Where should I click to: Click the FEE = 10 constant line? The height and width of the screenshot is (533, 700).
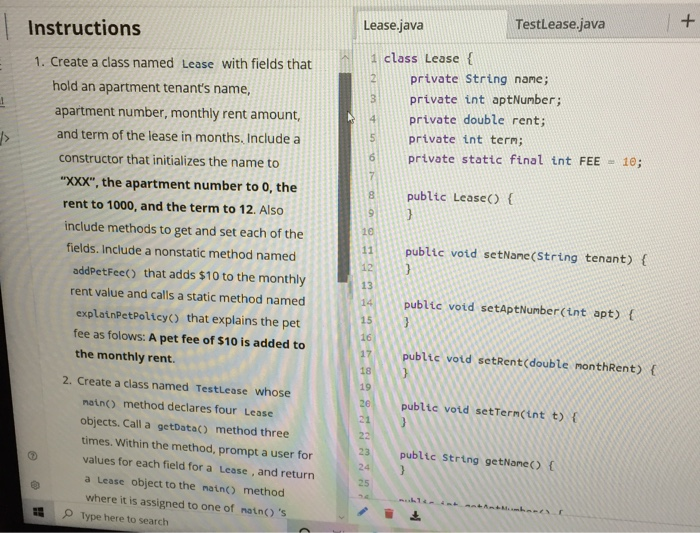tap(525, 160)
